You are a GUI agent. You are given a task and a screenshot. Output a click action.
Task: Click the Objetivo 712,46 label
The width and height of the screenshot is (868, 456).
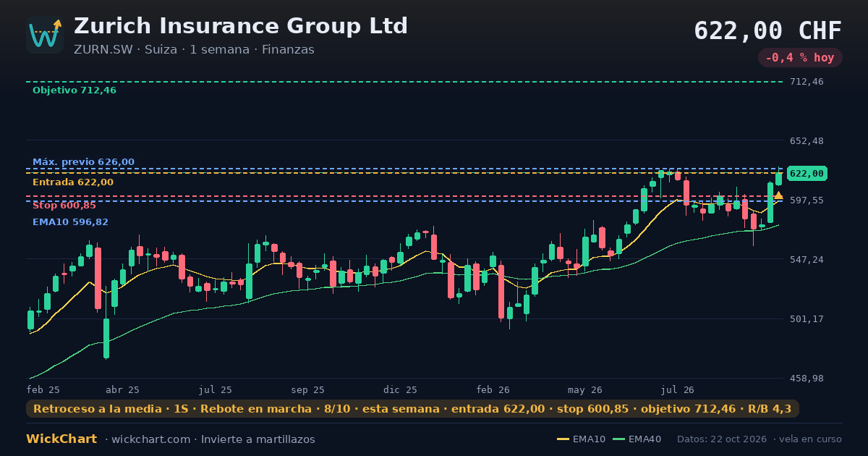coord(75,90)
